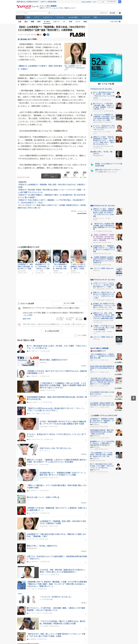This screenshot has width=138, height=644.
Task: Click the Yahoo! JAPAN News logo
Action: tap(27, 7)
